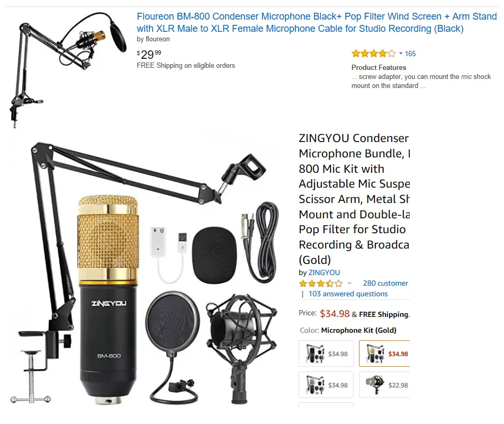Click the four-star rating on the Floureon listing
This screenshot has width=504, height=424.
[374, 54]
